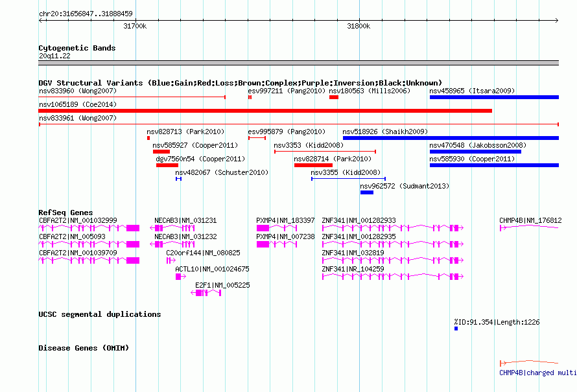The height and width of the screenshot is (392, 577).
Task: Click the ZNF341|NM_032819 transcript glyph
Action: point(393,260)
